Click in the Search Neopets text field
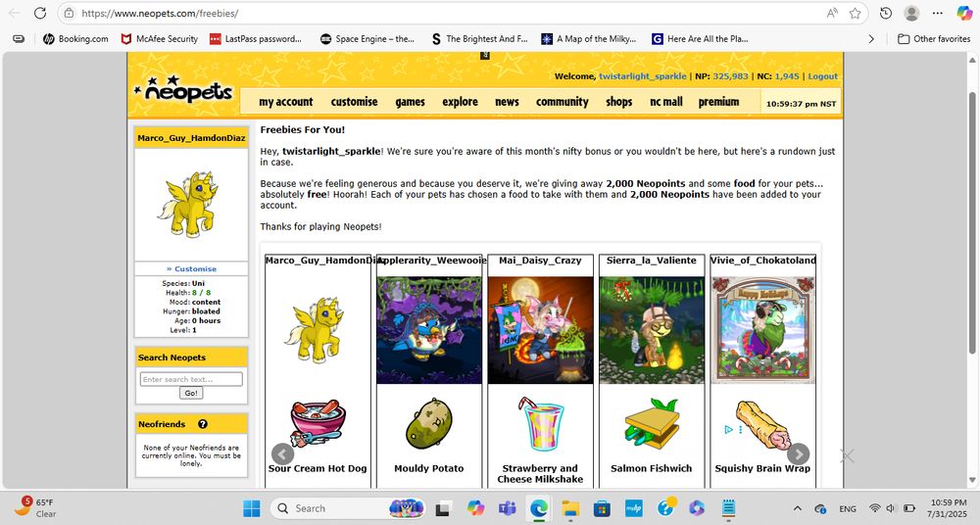Image resolution: width=980 pixels, height=525 pixels. click(x=191, y=379)
